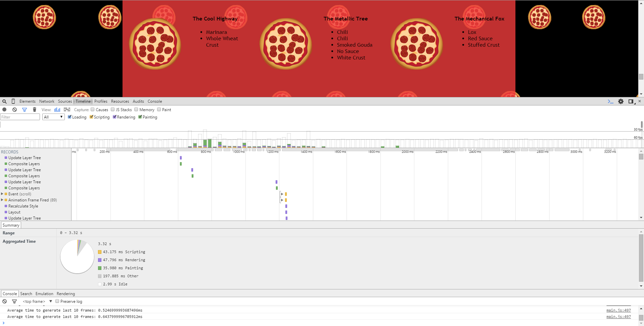Expand Animation Frame Fired record
This screenshot has width=644, height=326.
click(2, 200)
